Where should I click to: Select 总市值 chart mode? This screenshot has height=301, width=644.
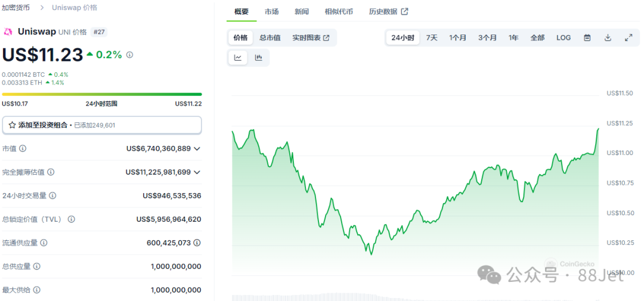(270, 38)
